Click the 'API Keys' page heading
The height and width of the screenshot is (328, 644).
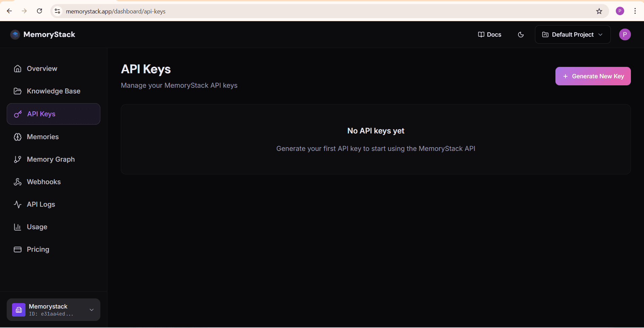coord(146,69)
